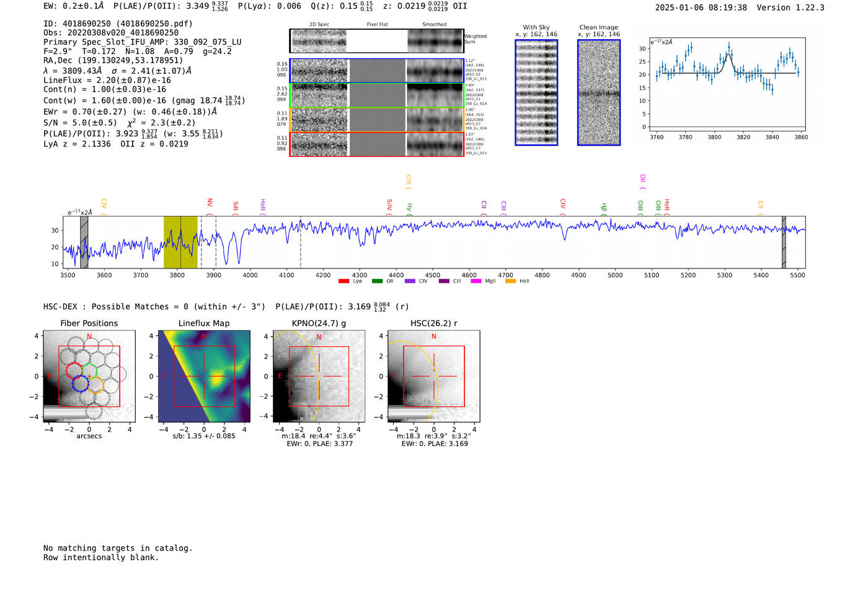Click the orange-bordered 2D spectrum row
Image resolution: width=868 pixels, height=591 pixels.
tap(377, 120)
